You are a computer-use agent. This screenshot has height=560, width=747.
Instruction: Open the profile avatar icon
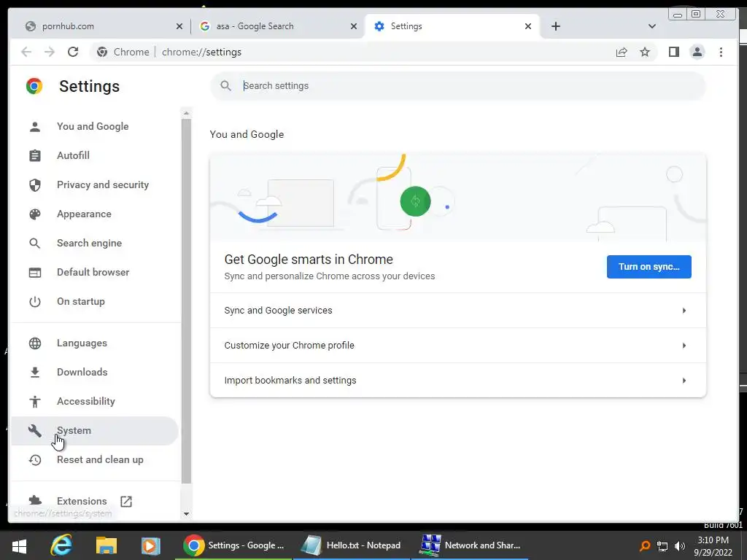[x=697, y=52]
